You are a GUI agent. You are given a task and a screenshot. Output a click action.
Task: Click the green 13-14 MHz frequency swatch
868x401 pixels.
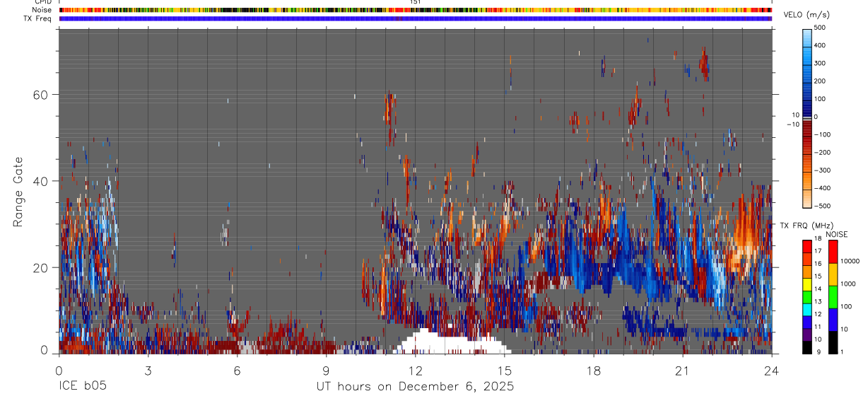point(807,296)
